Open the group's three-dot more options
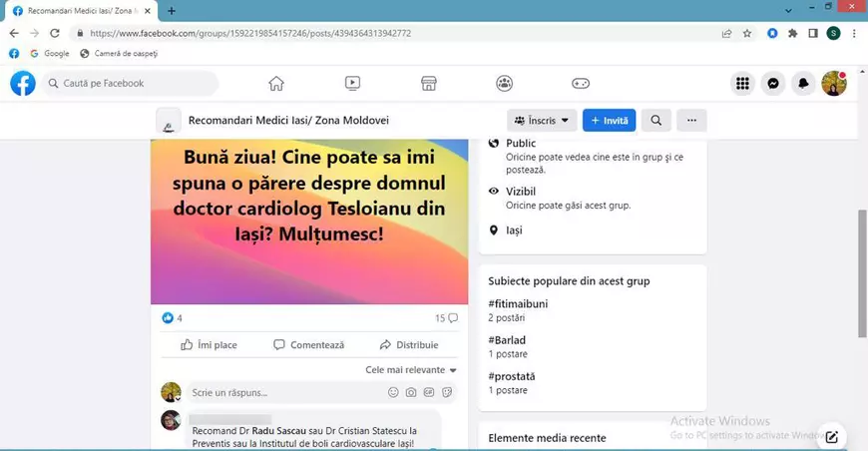 pos(691,120)
